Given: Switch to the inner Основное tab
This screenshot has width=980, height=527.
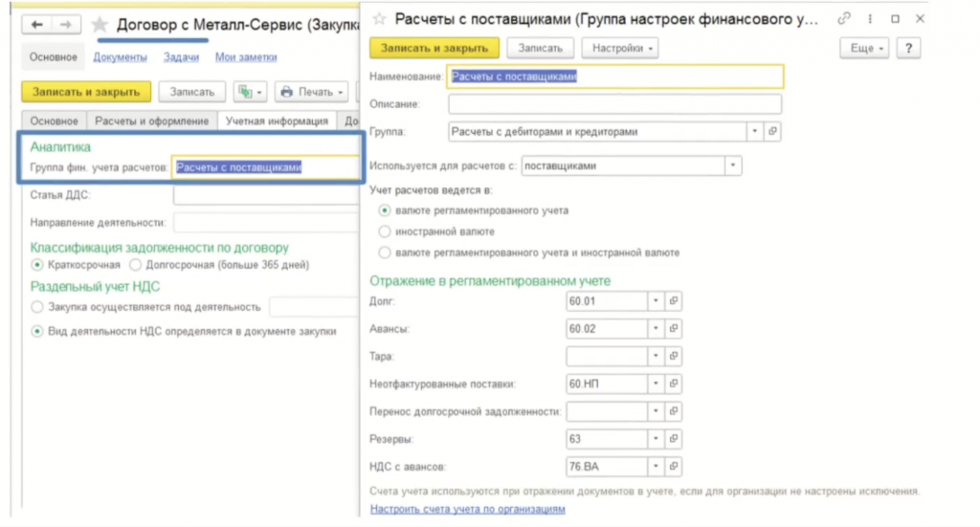Looking at the screenshot, I should pyautogui.click(x=55, y=121).
